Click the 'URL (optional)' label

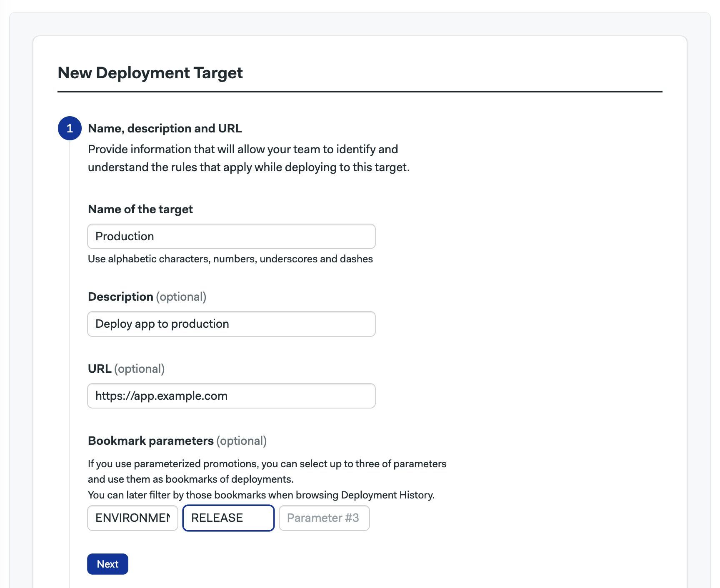(x=126, y=369)
